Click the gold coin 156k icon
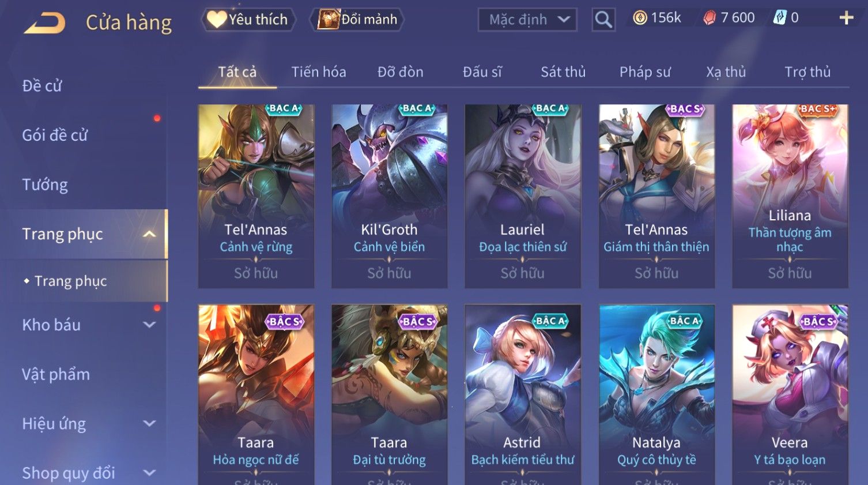This screenshot has height=485, width=868. 640,18
